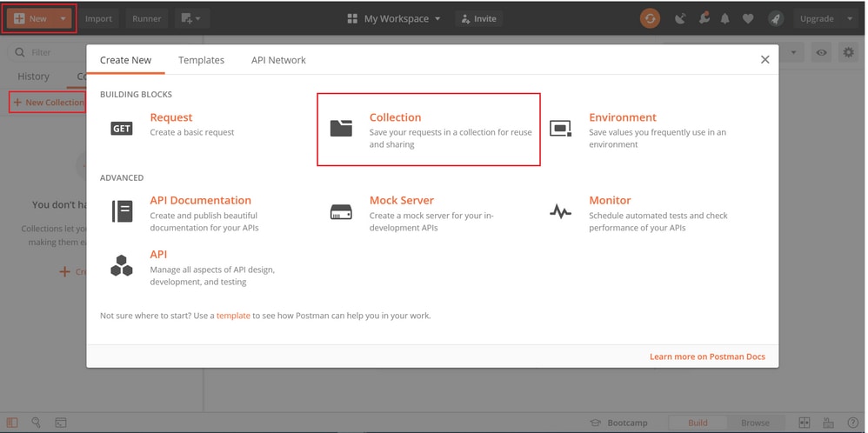This screenshot has width=868, height=433.
Task: Click the Invite button
Action: 479,19
